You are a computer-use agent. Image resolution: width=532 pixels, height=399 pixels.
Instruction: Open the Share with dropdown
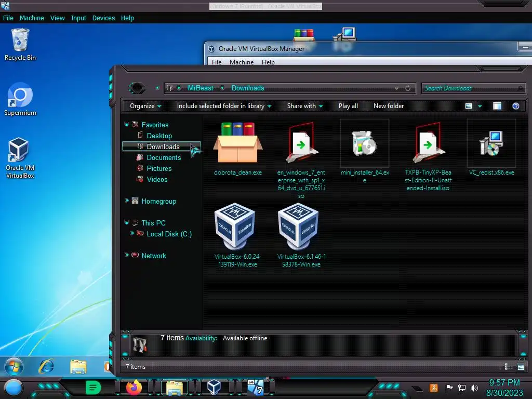[304, 106]
